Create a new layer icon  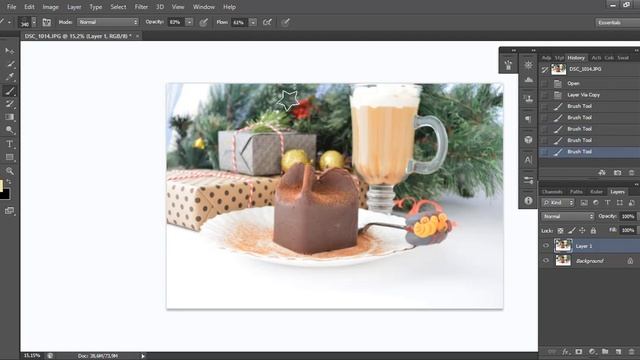(x=618, y=351)
